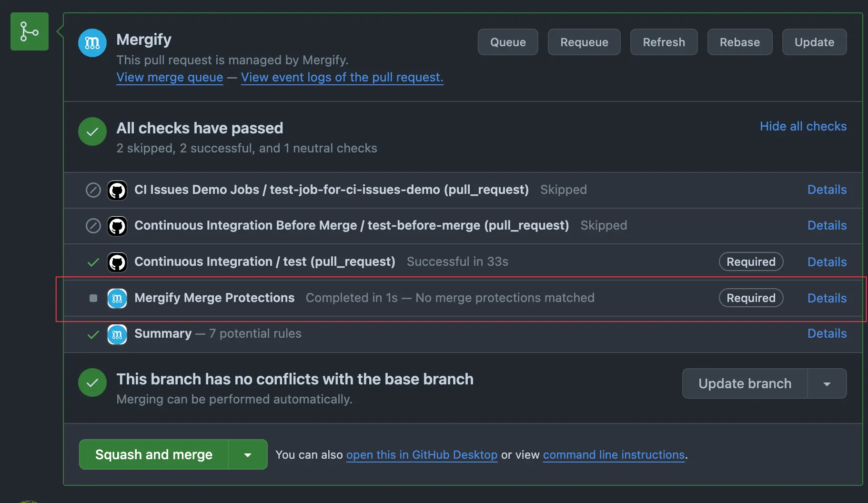Click the Refresh button

pos(664,42)
